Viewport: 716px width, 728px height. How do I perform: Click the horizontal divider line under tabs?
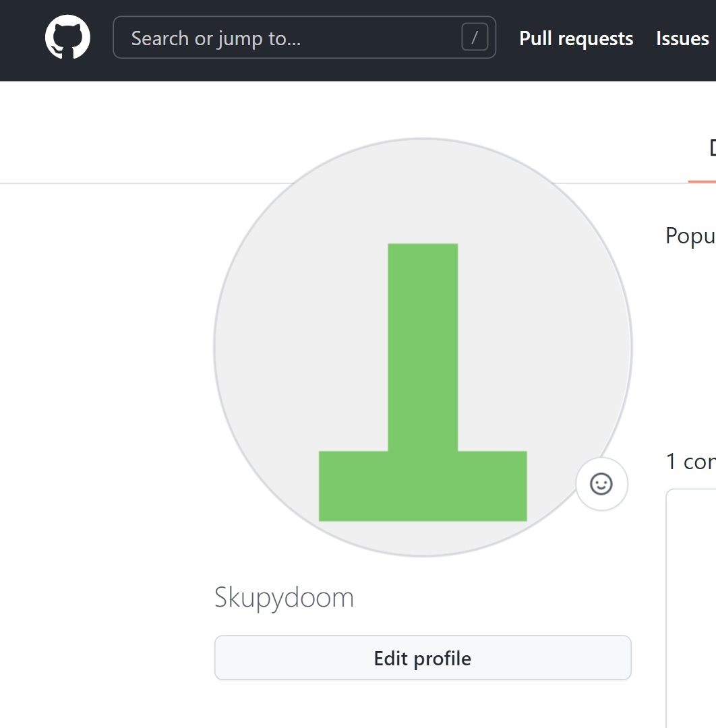pyautogui.click(x=101, y=183)
